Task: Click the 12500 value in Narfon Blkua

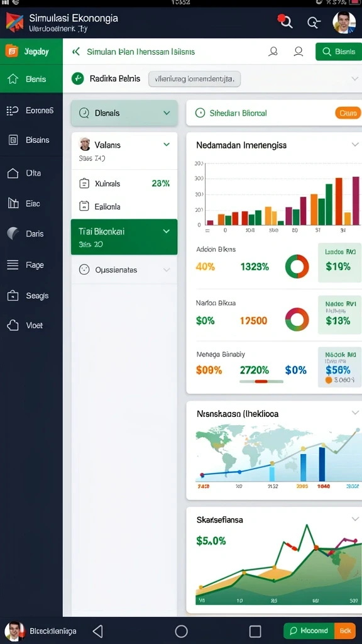Action: pos(253,320)
